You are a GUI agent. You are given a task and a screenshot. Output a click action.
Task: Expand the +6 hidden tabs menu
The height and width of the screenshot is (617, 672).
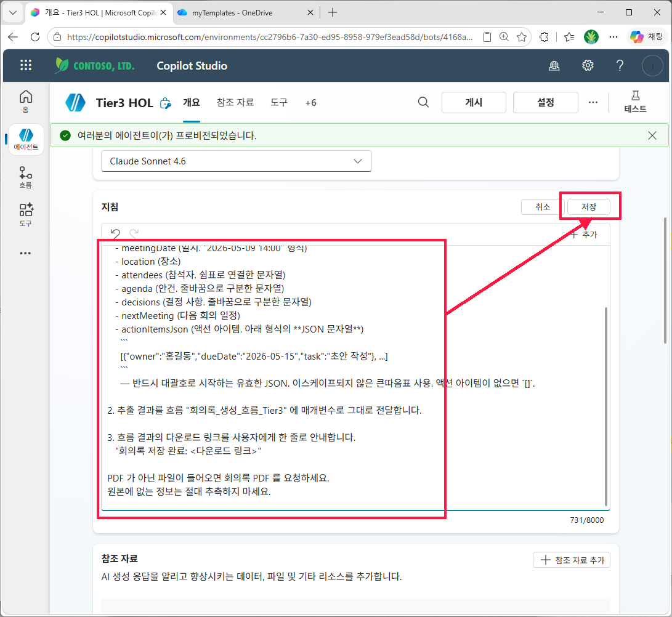point(310,103)
